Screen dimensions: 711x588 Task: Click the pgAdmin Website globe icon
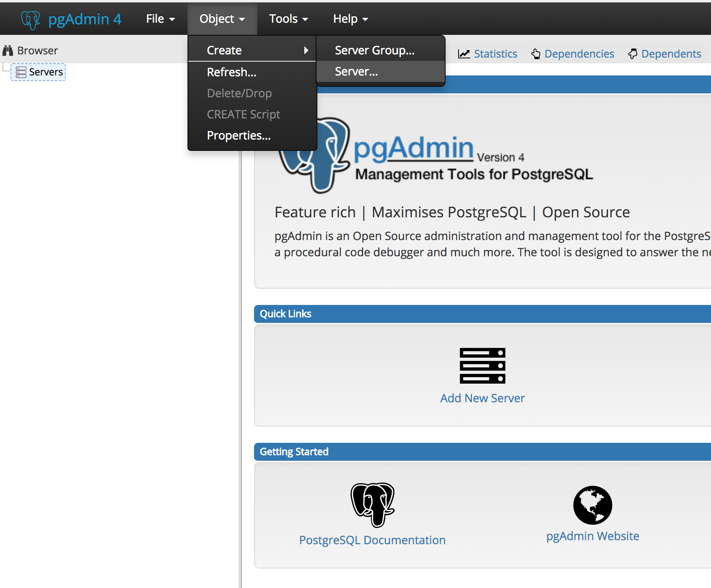point(592,505)
